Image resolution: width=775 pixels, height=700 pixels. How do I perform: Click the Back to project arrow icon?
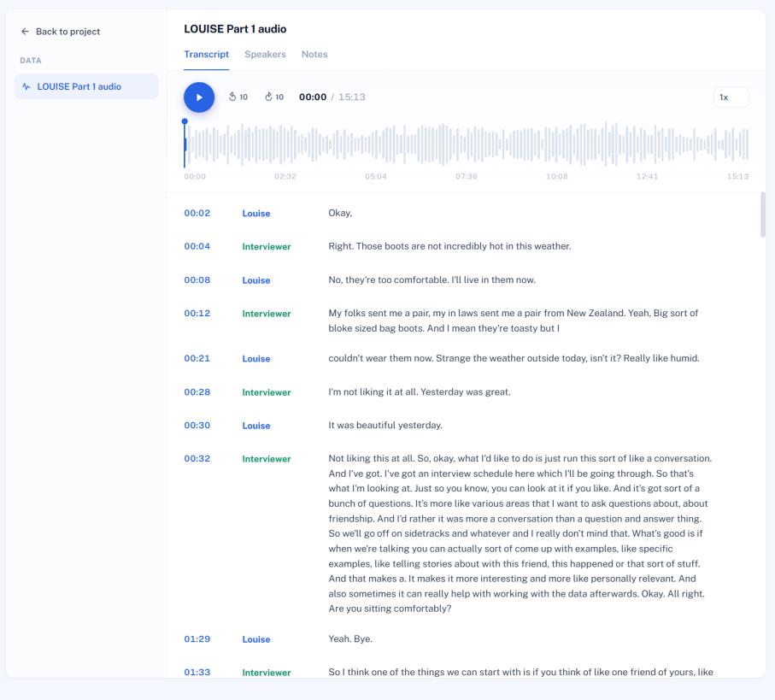[25, 32]
